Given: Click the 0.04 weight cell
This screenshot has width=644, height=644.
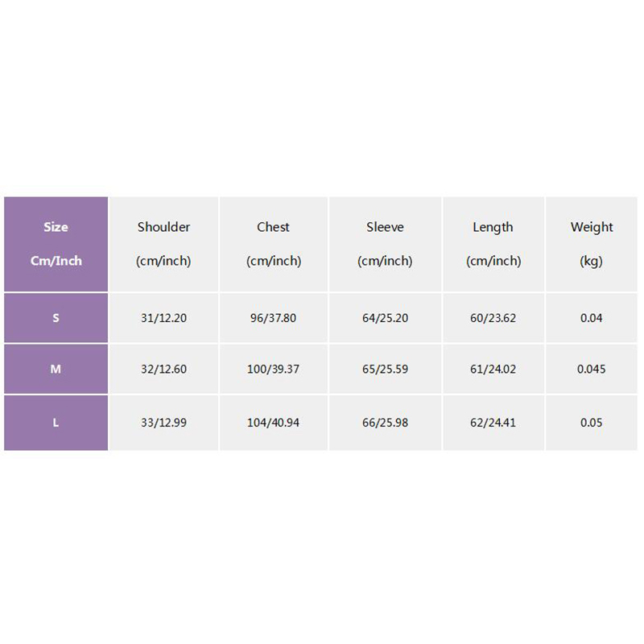Looking at the screenshot, I should (592, 318).
